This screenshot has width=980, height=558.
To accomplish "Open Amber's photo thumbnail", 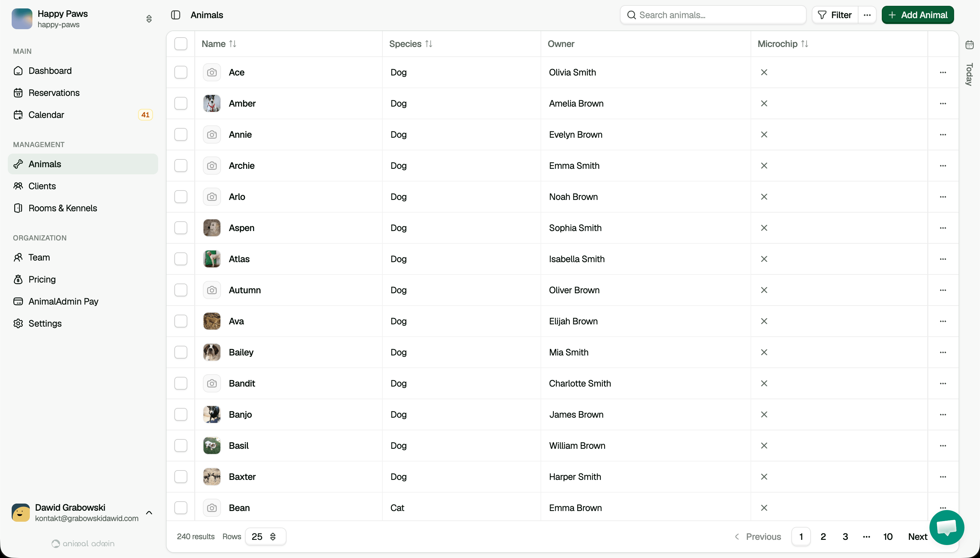I will click(x=212, y=103).
